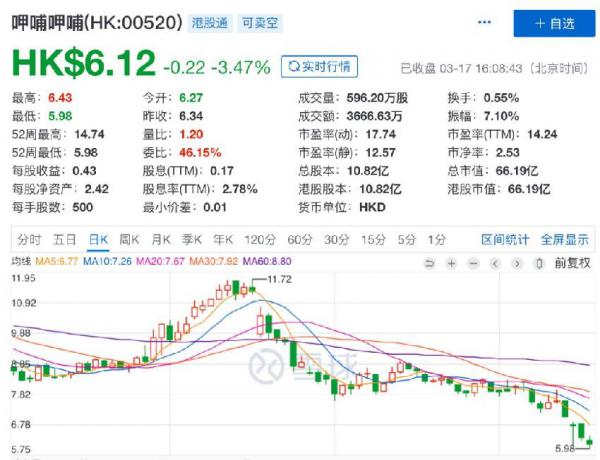The width and height of the screenshot is (600, 460).
Task: Switch to 周K tab
Action: pyautogui.click(x=129, y=240)
